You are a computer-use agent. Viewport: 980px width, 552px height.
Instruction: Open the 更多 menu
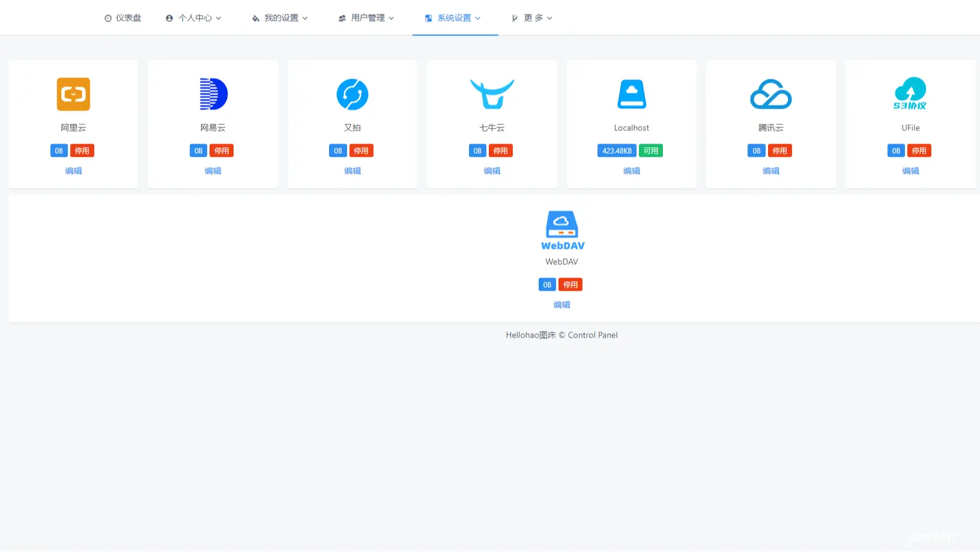coord(532,18)
